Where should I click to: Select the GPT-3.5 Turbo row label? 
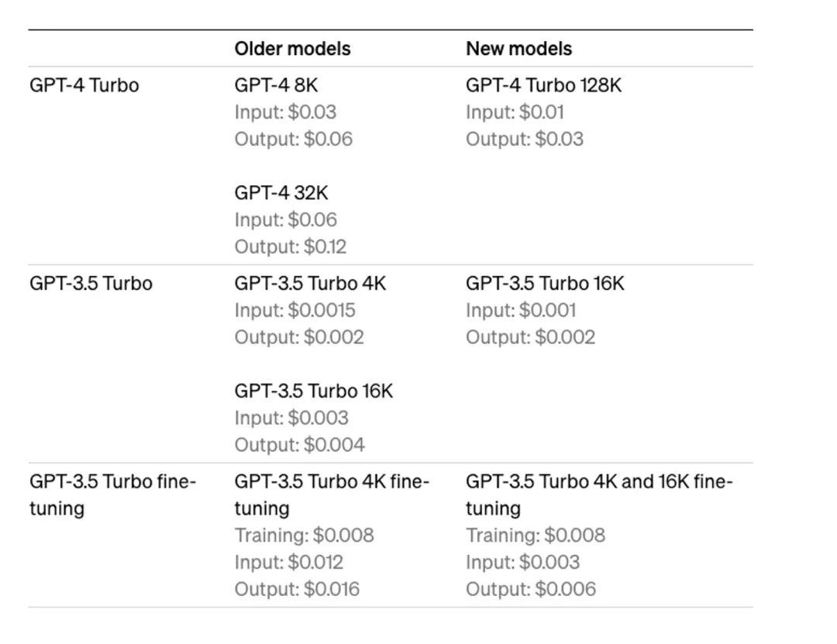click(91, 283)
